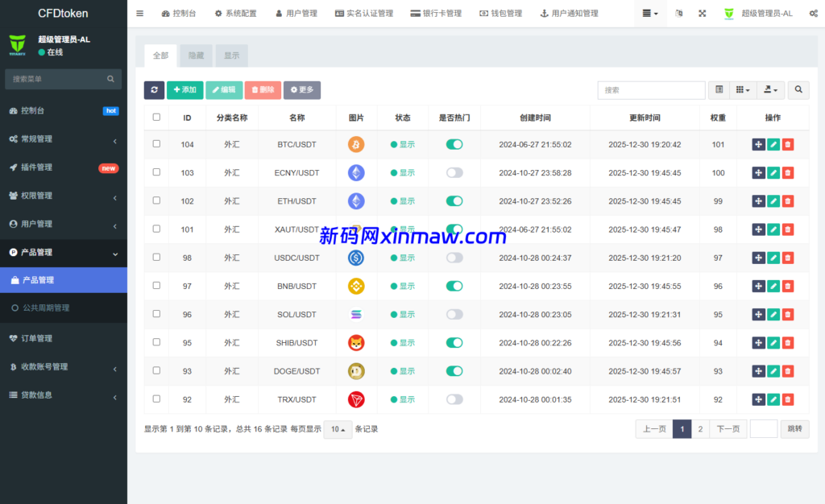Open the search magnifier icon on toolbar right
The width and height of the screenshot is (825, 504).
coord(798,90)
